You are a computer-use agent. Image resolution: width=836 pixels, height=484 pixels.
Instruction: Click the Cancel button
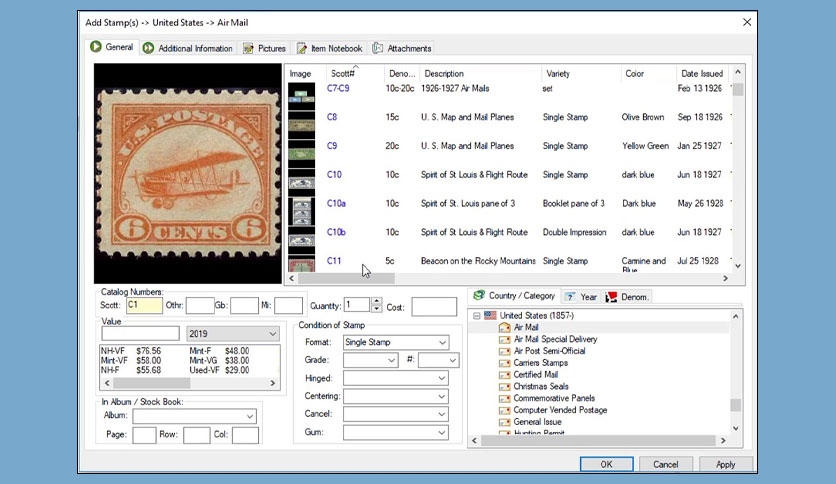665,464
